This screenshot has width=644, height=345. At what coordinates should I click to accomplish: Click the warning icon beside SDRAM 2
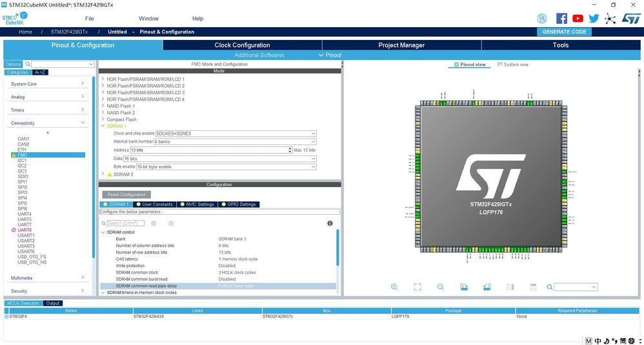(x=110, y=174)
